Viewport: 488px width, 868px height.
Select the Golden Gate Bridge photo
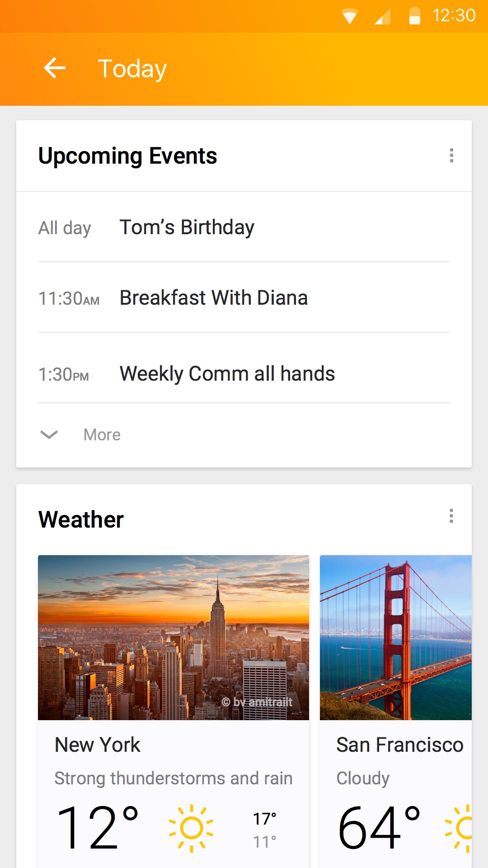point(396,637)
